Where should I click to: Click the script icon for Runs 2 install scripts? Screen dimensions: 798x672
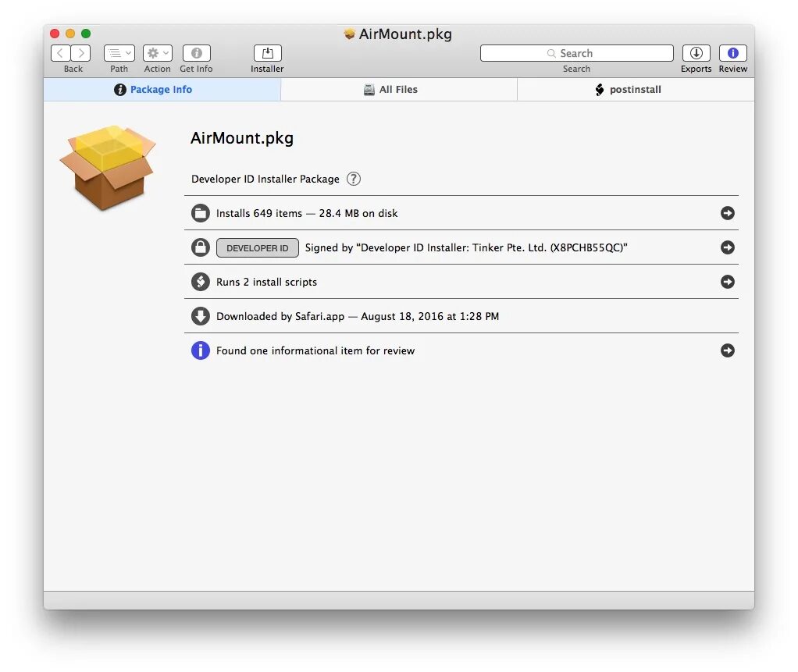tap(201, 282)
